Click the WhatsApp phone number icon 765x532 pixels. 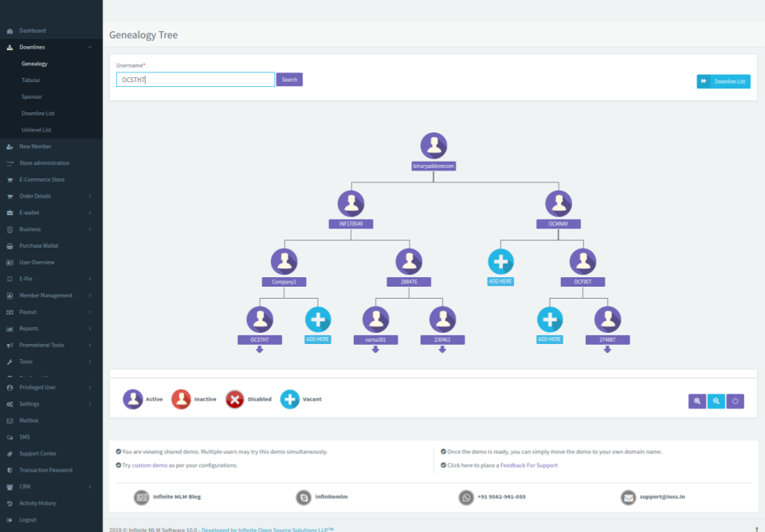[x=466, y=497]
